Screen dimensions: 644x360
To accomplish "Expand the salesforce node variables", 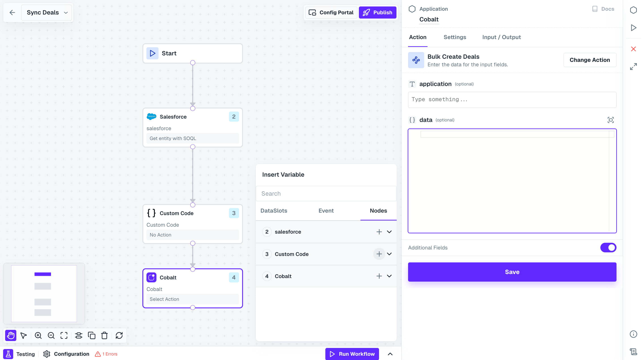I will [x=389, y=232].
